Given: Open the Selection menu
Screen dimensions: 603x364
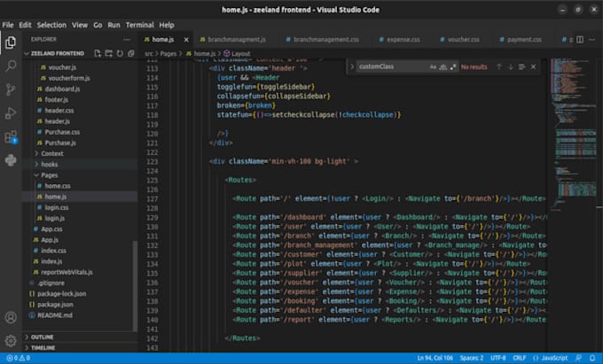Looking at the screenshot, I should (x=51, y=25).
